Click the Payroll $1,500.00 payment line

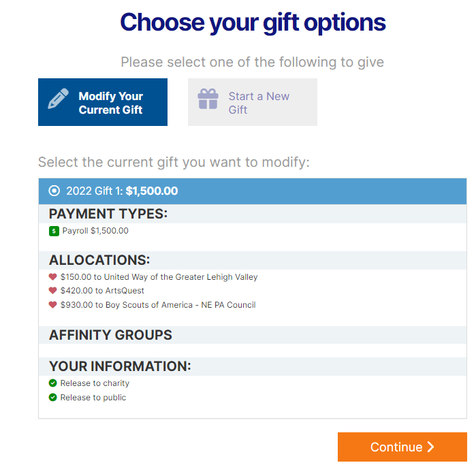(95, 231)
